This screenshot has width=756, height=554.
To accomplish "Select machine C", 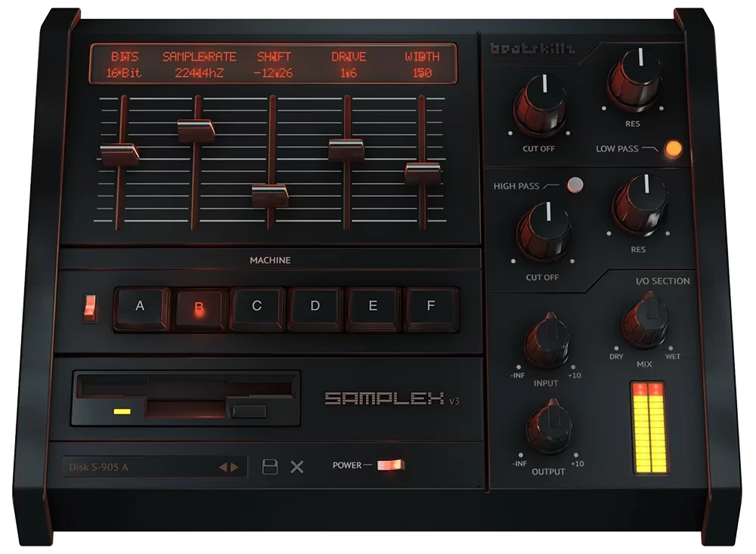I will click(257, 308).
